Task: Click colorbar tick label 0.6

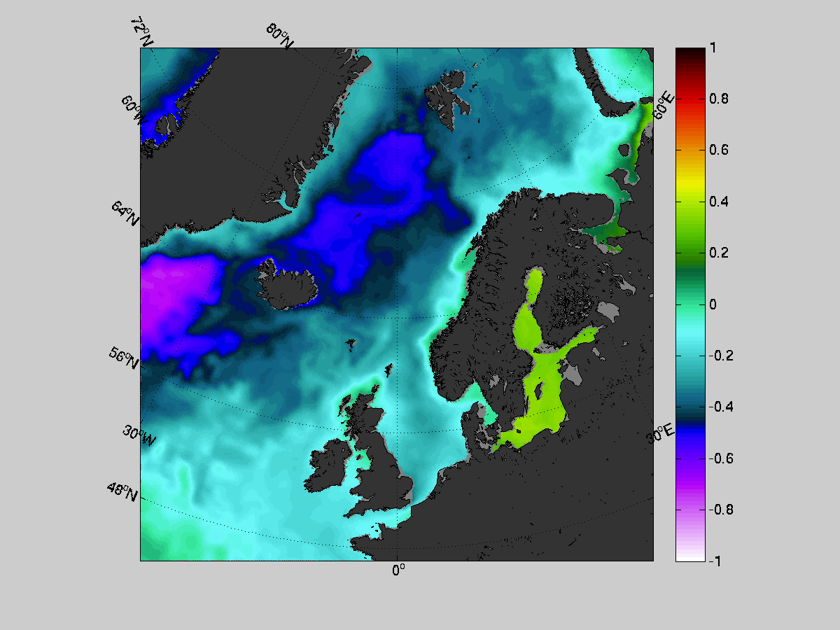Action: click(717, 150)
